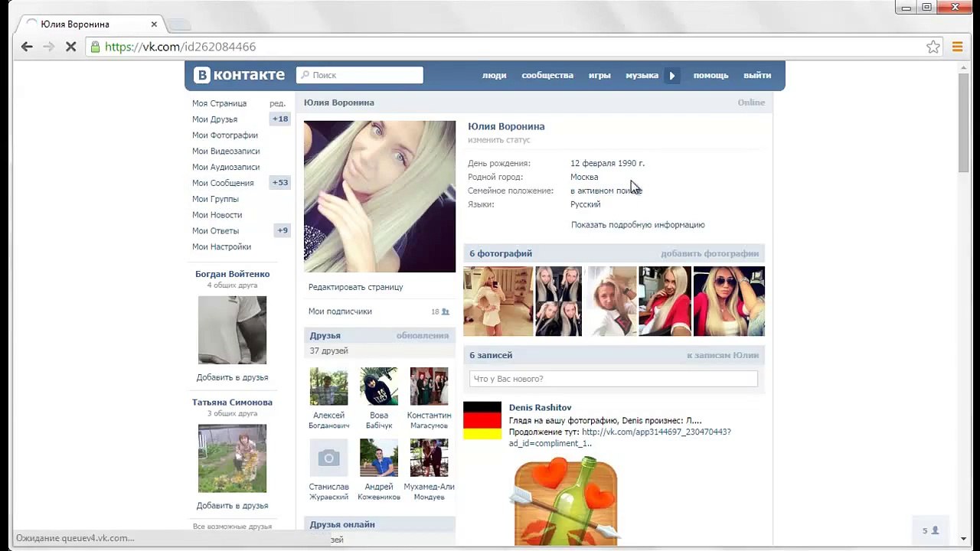Viewport: 980px width, 551px height.
Task: Open Мои Сообщения in sidebar
Action: click(223, 183)
